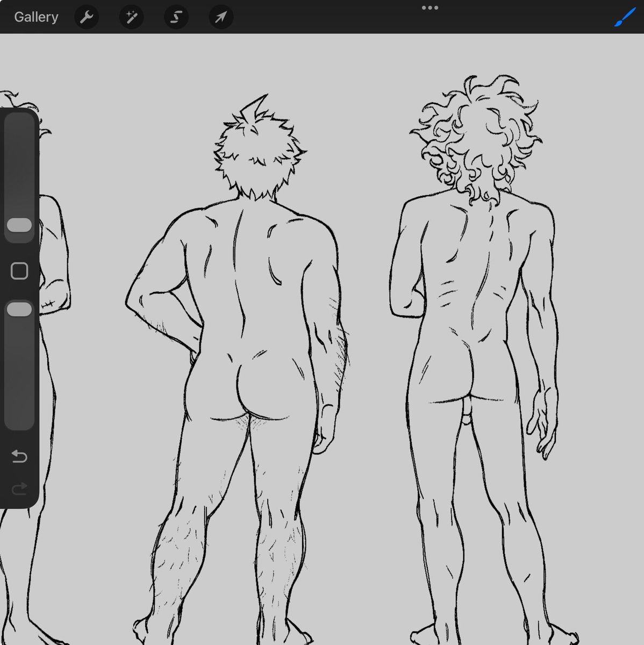The image size is (644, 645).
Task: Select the Adjustments magic wand icon
Action: click(x=131, y=17)
